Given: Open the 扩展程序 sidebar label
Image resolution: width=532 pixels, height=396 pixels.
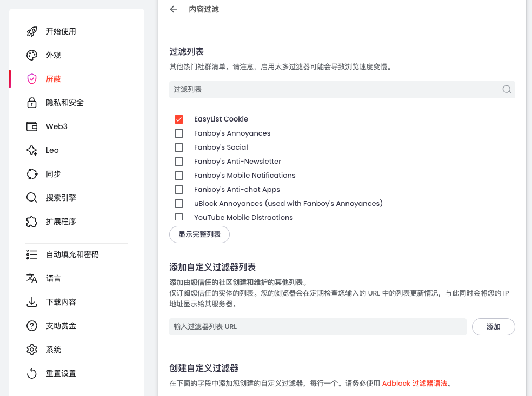Looking at the screenshot, I should (x=61, y=222).
